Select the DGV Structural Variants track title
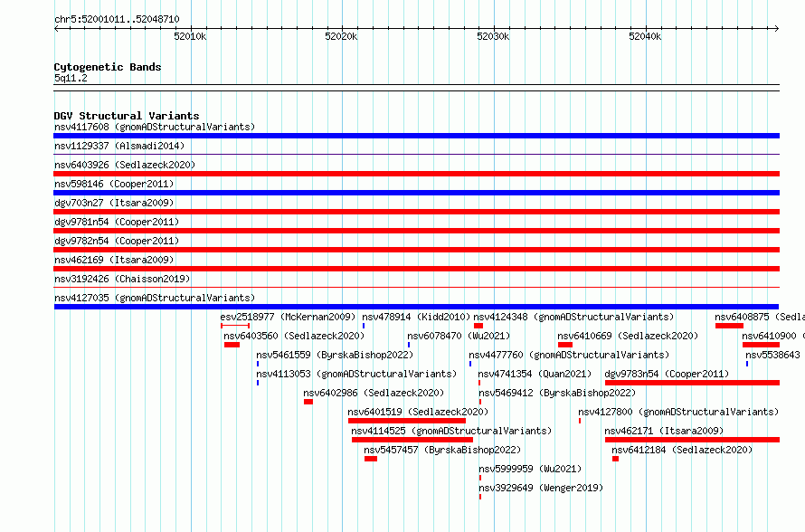The height and width of the screenshot is (532, 805). pos(127,116)
